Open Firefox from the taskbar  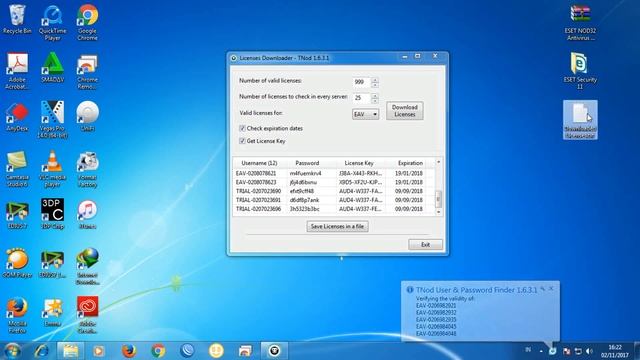[x=129, y=351]
